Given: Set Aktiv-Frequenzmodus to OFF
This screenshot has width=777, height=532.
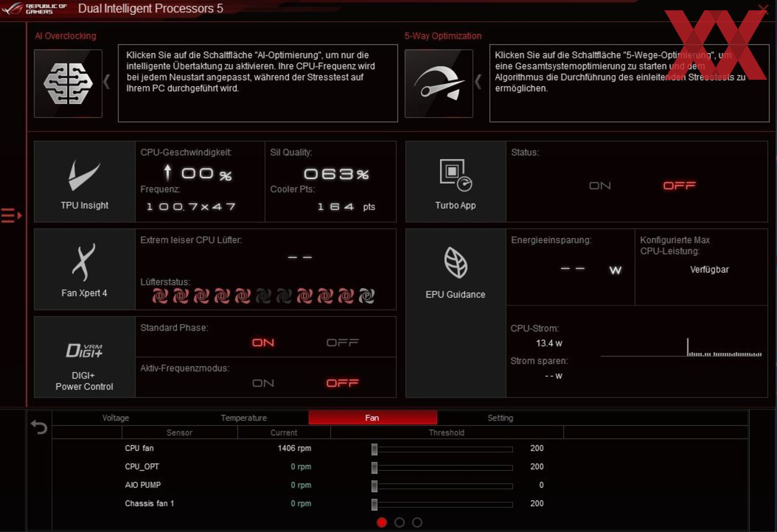Looking at the screenshot, I should tap(342, 383).
